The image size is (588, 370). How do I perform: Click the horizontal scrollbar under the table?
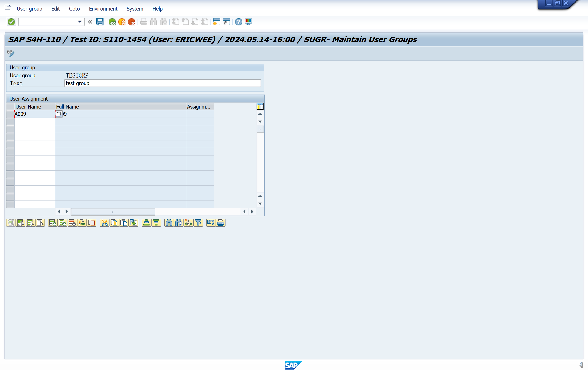tap(113, 211)
